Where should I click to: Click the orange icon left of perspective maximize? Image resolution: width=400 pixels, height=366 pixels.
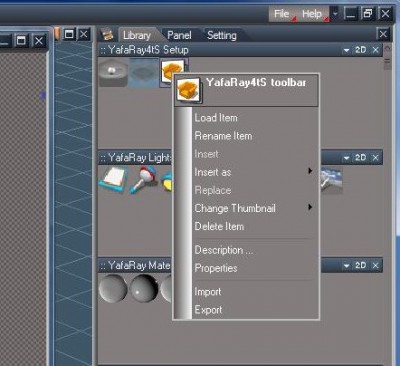(57, 34)
